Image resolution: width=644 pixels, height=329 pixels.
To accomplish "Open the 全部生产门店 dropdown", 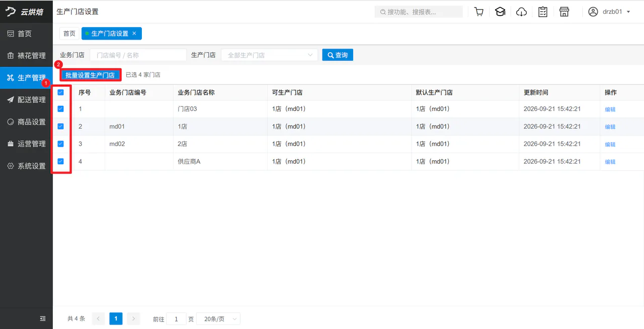I will pyautogui.click(x=270, y=55).
